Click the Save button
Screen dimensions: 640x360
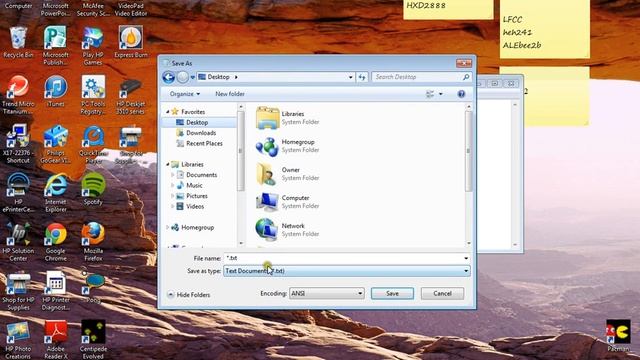coord(392,293)
